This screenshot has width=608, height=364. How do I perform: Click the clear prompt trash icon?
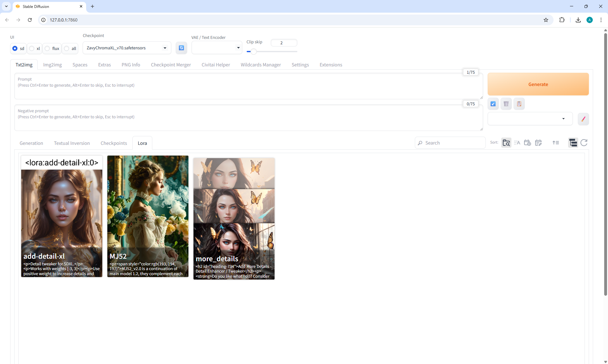point(506,104)
